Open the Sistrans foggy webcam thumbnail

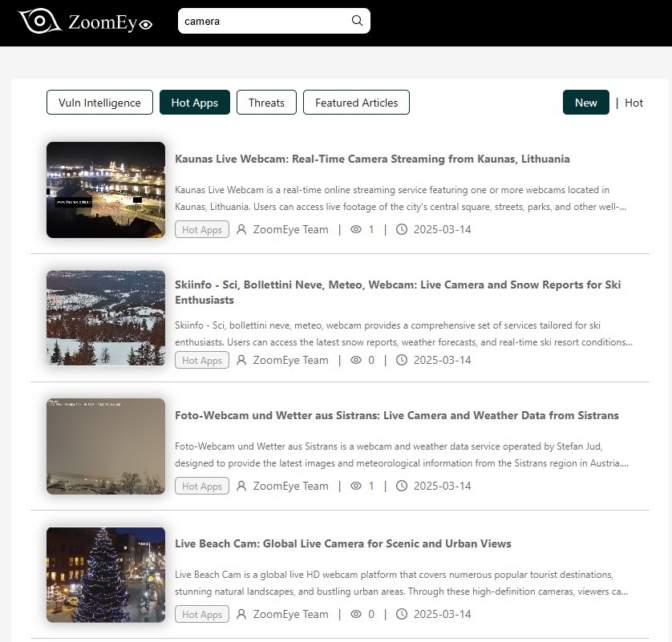[106, 446]
